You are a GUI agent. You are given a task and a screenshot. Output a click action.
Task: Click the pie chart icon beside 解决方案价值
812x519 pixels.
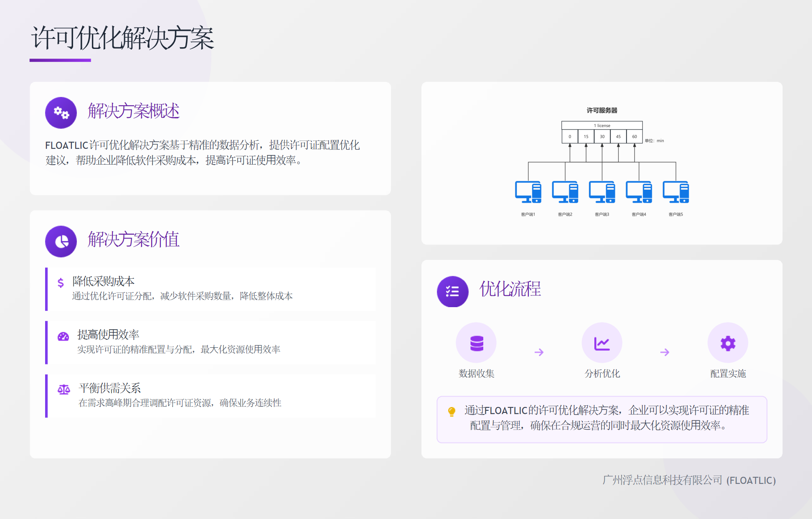tap(61, 242)
